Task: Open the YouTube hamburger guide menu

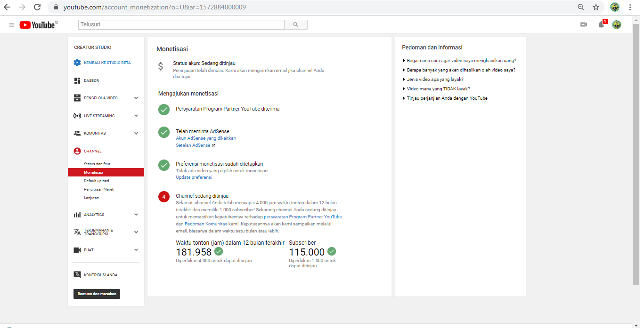Action: click(x=12, y=25)
